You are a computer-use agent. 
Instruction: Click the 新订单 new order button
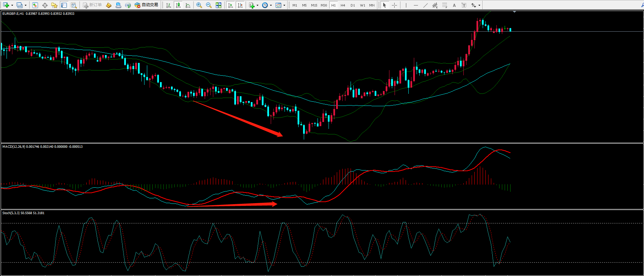(x=93, y=5)
